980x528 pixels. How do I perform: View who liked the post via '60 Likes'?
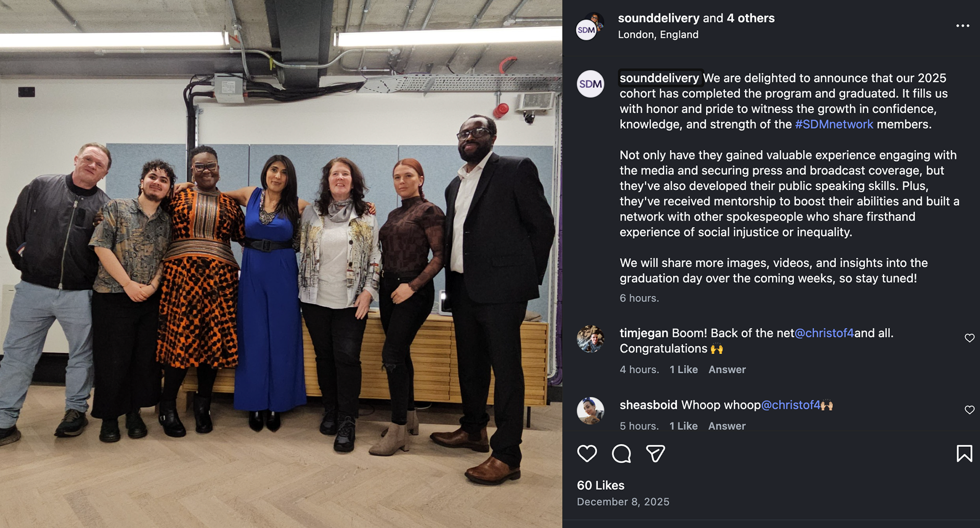coord(601,485)
